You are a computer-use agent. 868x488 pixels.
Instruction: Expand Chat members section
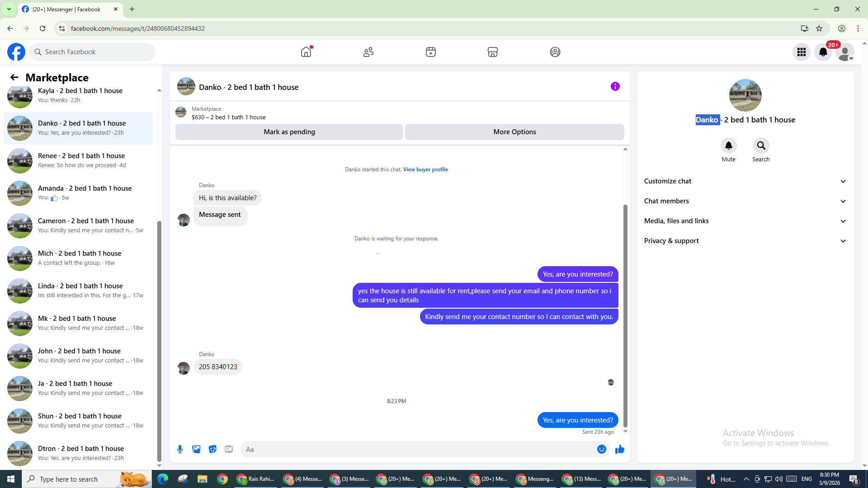745,201
